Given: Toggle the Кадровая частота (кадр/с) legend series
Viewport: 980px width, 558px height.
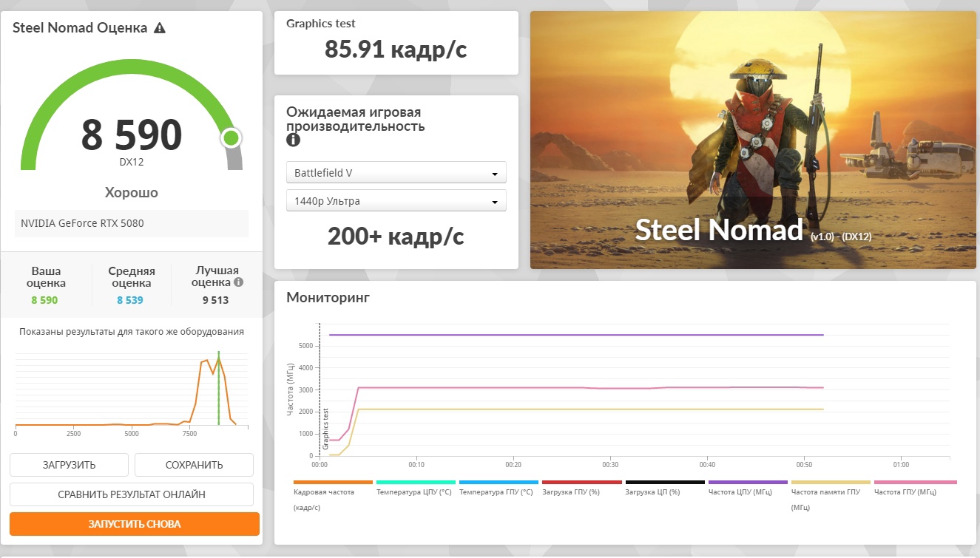Looking at the screenshot, I should (x=333, y=495).
